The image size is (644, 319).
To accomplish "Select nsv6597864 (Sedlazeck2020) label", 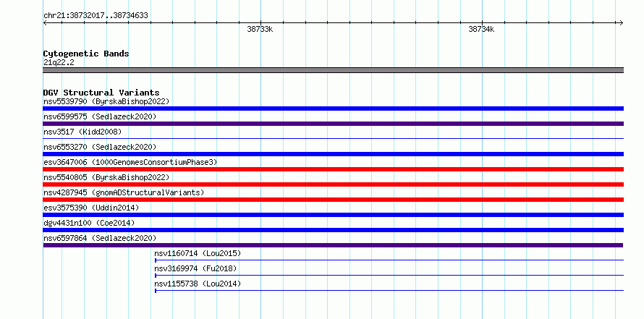I will (100, 238).
